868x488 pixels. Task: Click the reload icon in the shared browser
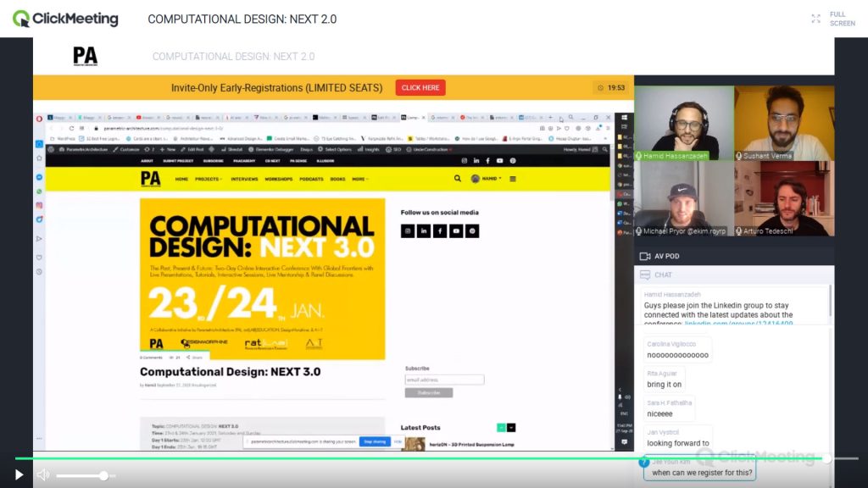click(71, 129)
